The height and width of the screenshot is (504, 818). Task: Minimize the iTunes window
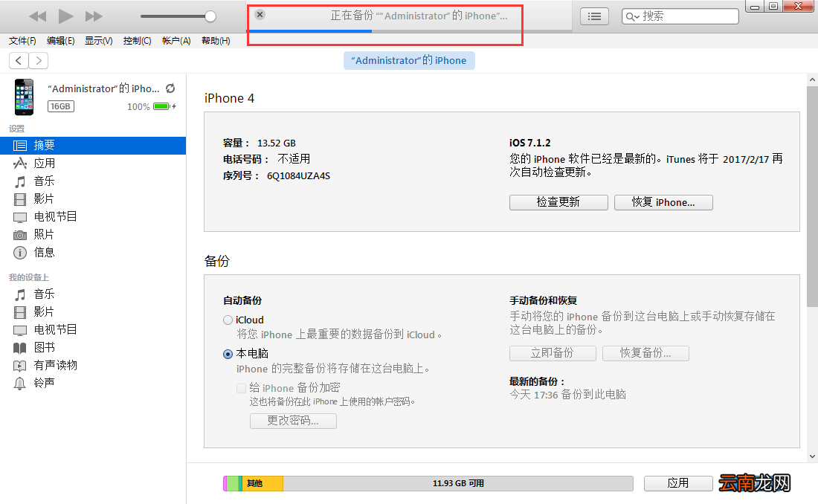[755, 6]
